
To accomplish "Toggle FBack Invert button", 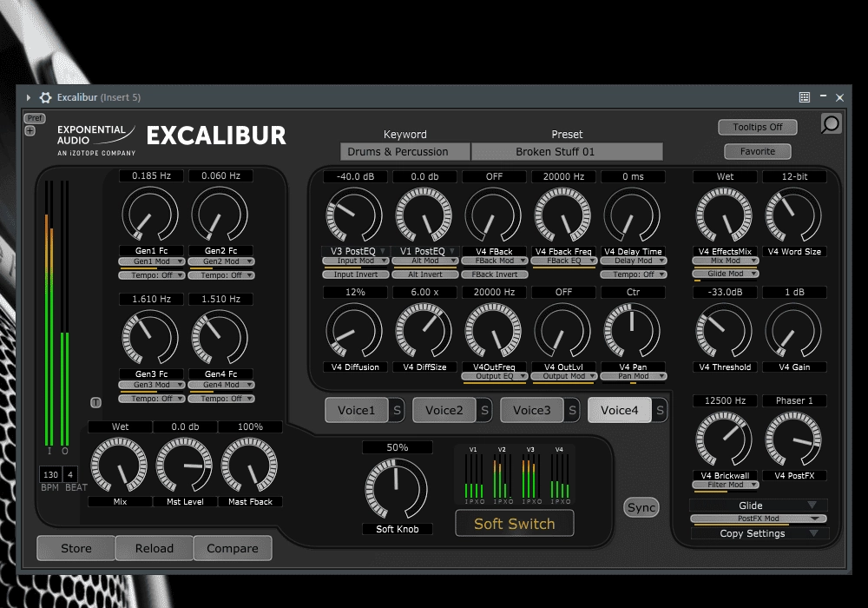I will coord(495,274).
